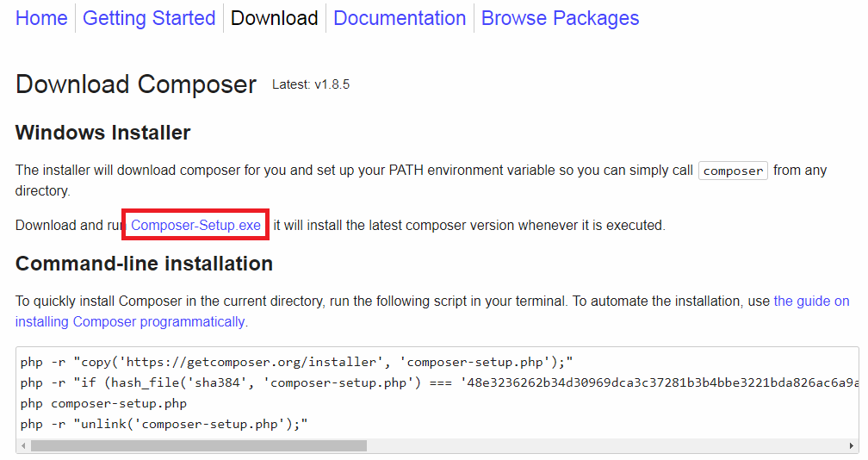The width and height of the screenshot is (868, 460).
Task: Click the Download Composer page heading
Action: click(136, 84)
